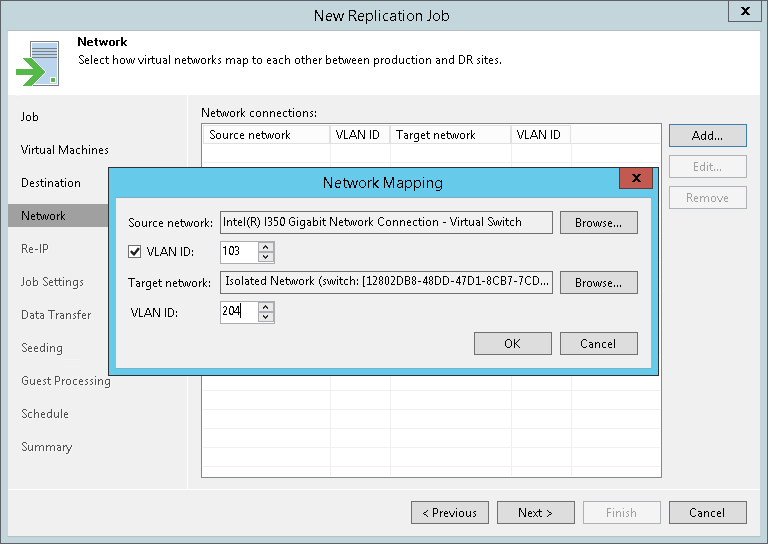The image size is (768, 544).
Task: Increase the source VLAN ID value
Action: 265,247
